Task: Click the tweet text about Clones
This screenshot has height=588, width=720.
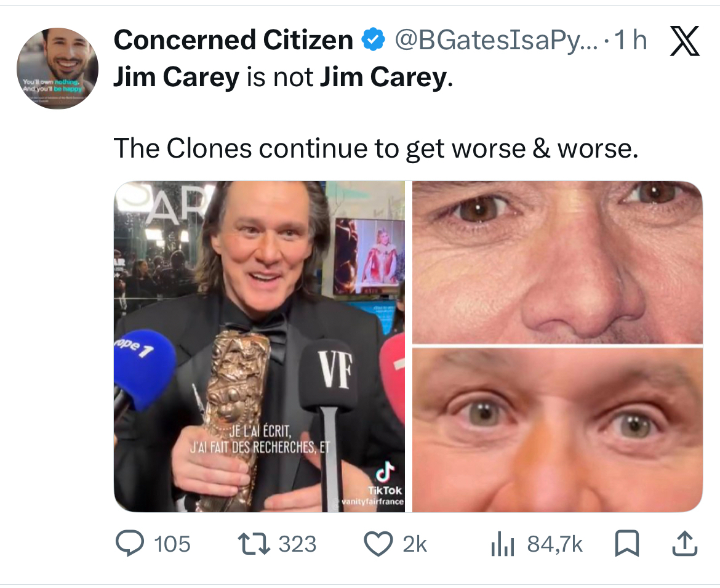Action: tap(376, 148)
